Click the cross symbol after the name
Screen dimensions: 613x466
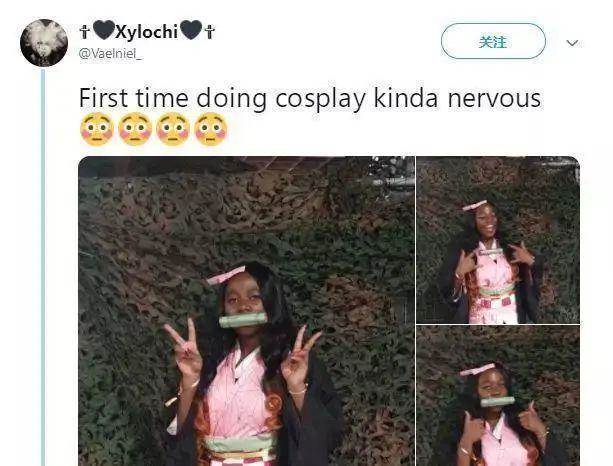(210, 32)
